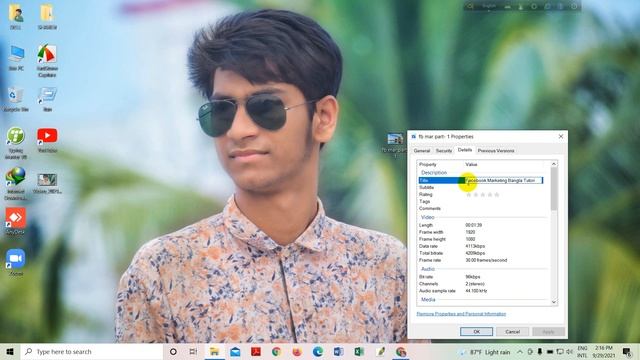Open Google Chrome from taskbar
Viewport: 640px width, 360px height.
coord(276,351)
